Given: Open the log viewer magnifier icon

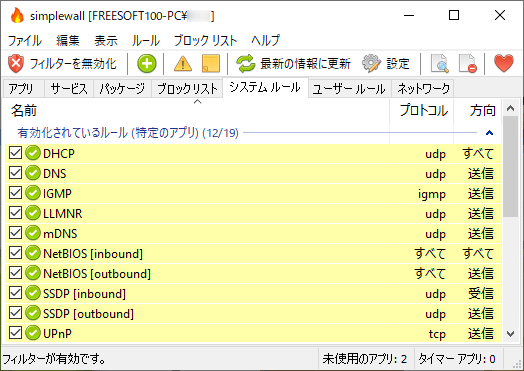Looking at the screenshot, I should click(x=439, y=64).
